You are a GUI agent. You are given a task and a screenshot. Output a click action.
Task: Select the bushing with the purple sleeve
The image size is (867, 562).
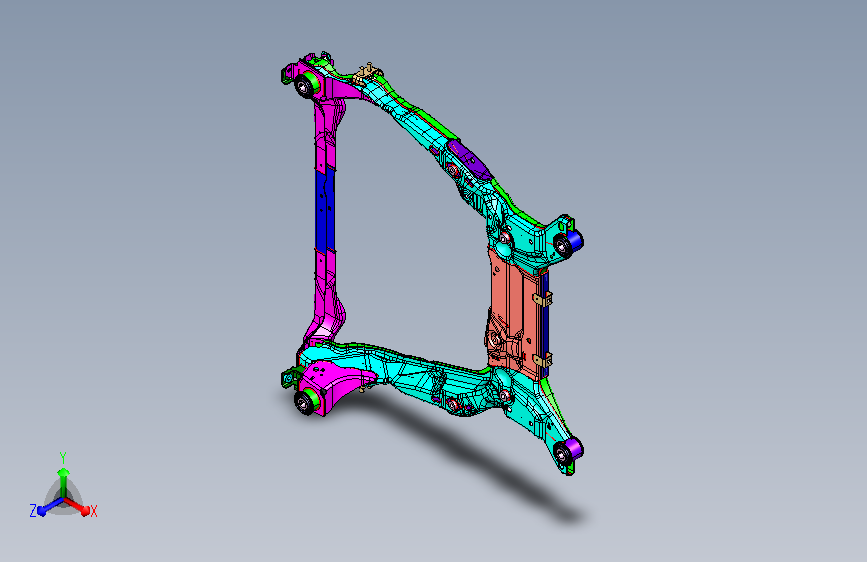568,451
